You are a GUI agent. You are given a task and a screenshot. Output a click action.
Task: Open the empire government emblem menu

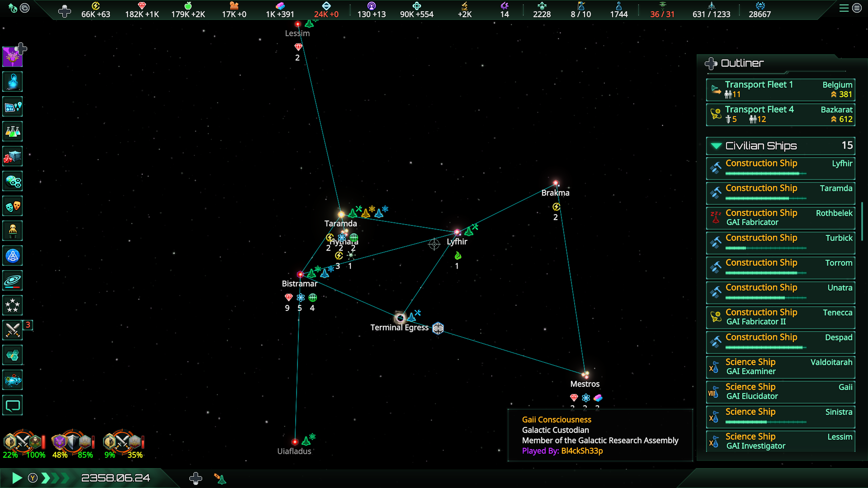point(12,56)
